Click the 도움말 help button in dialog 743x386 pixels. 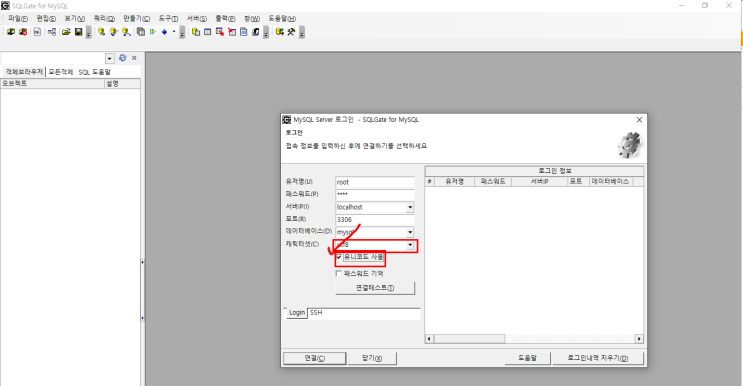pos(527,358)
